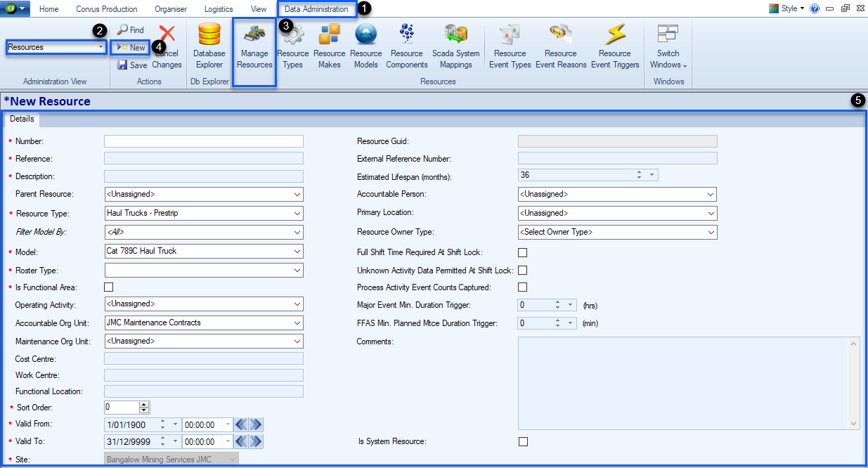Click the Reference input field

[x=204, y=159]
